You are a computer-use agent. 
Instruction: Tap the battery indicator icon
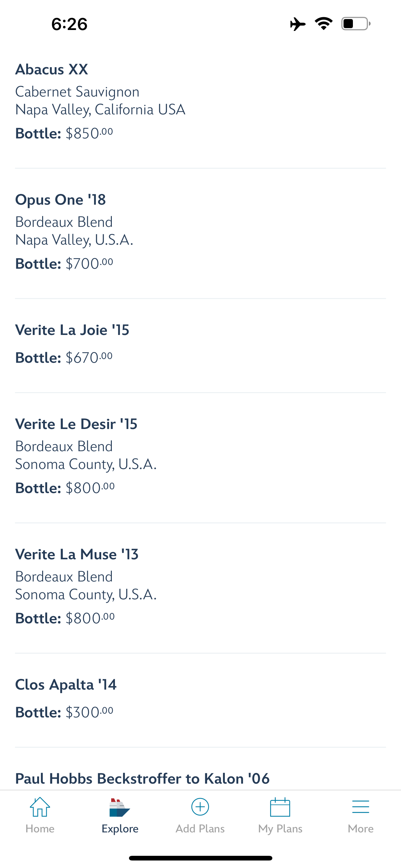pyautogui.click(x=355, y=23)
